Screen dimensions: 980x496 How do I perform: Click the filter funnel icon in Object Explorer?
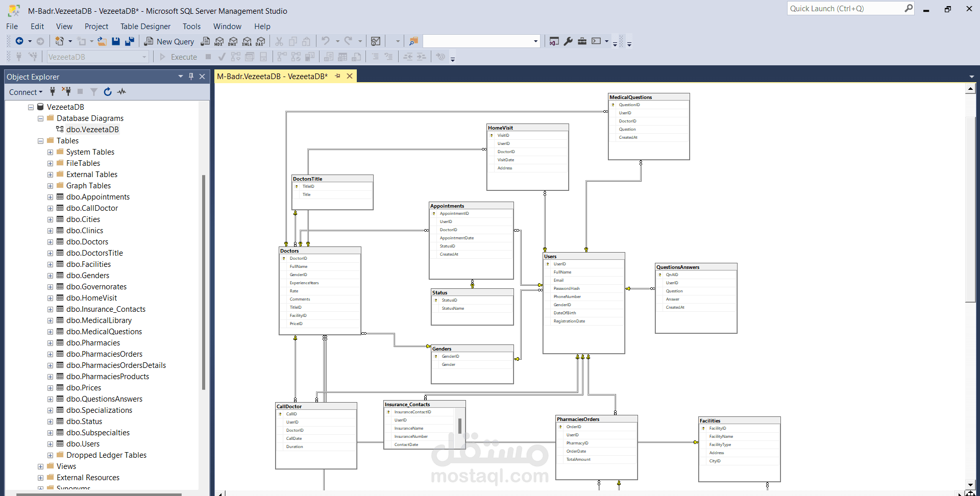[x=94, y=92]
